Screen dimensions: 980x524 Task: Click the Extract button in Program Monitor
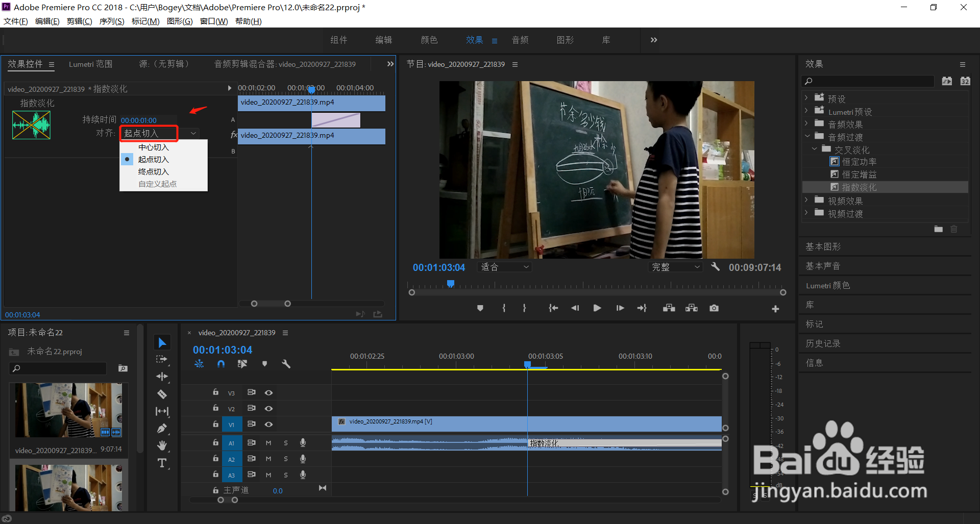coord(692,308)
